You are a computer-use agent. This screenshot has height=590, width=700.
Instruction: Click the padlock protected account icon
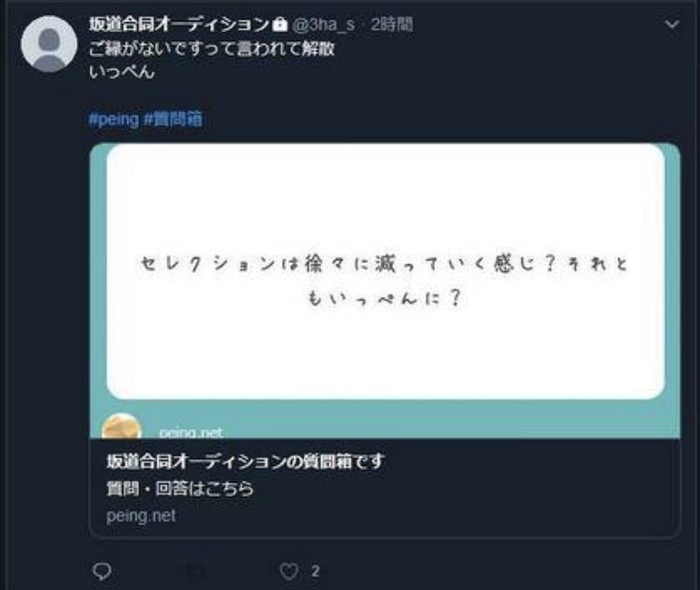280,24
